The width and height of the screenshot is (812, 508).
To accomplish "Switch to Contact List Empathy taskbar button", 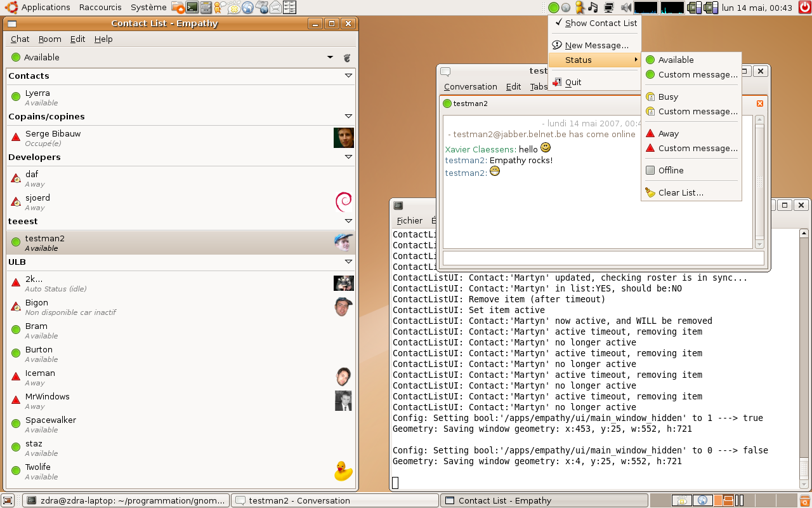I will click(544, 500).
